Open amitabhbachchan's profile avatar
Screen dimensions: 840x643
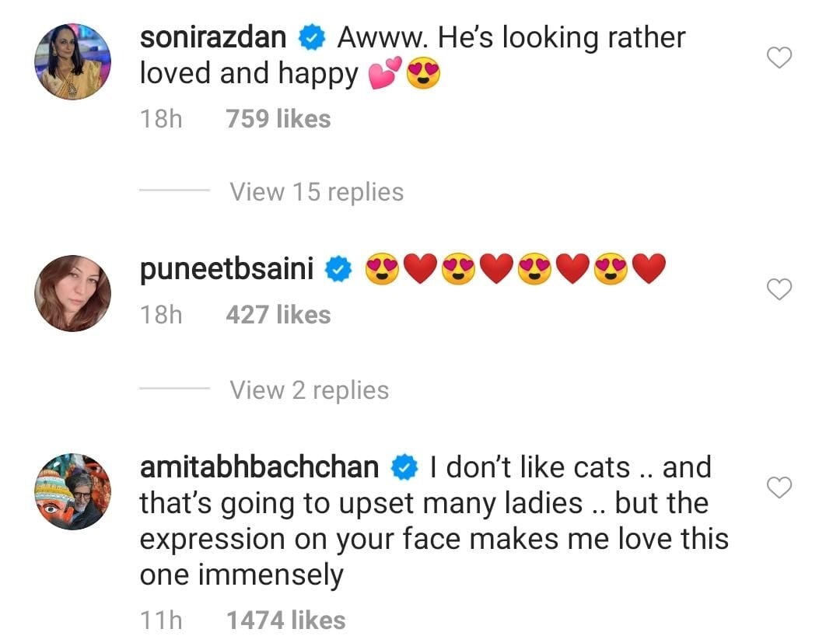(73, 491)
